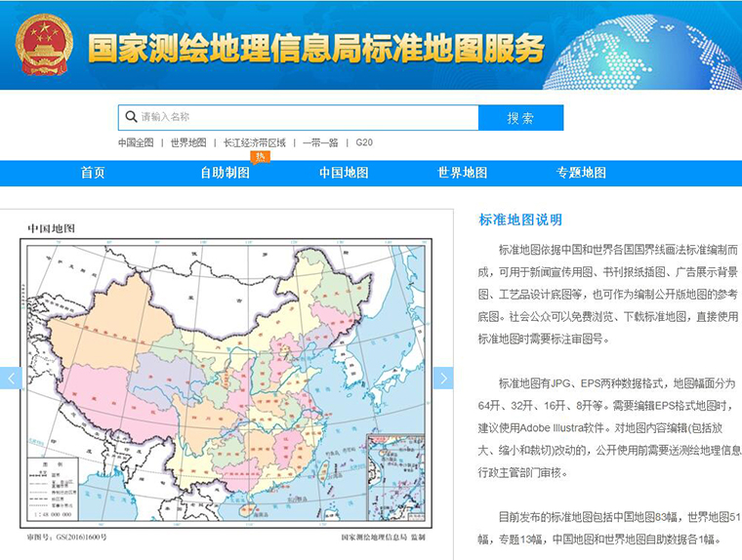The height and width of the screenshot is (560, 742).
Task: Go to 首页 in navigation bar
Action: click(93, 173)
